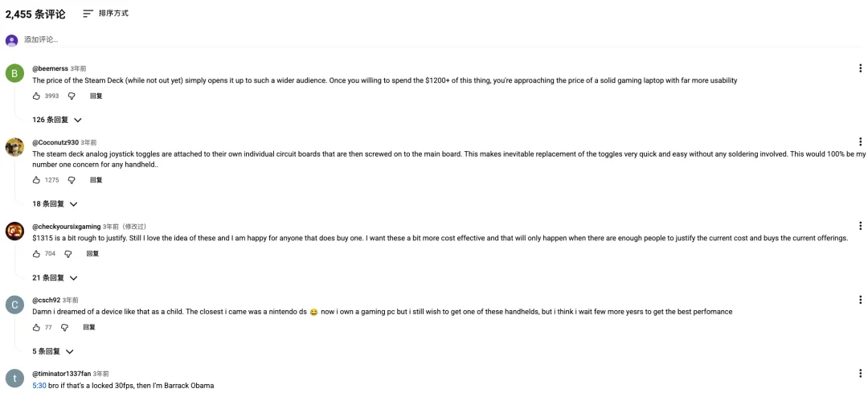Open more options for @csch92 comment
Screen dimensions: 868x397
pos(860,300)
